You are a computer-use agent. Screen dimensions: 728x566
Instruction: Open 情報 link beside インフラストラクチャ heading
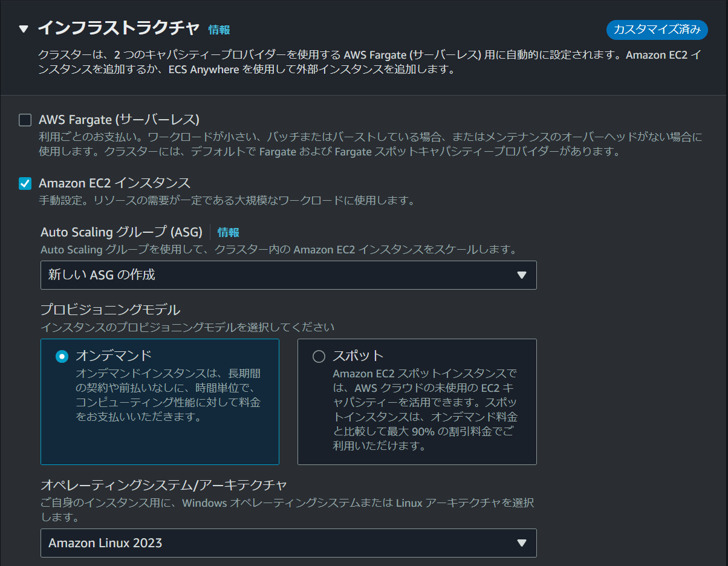[219, 30]
